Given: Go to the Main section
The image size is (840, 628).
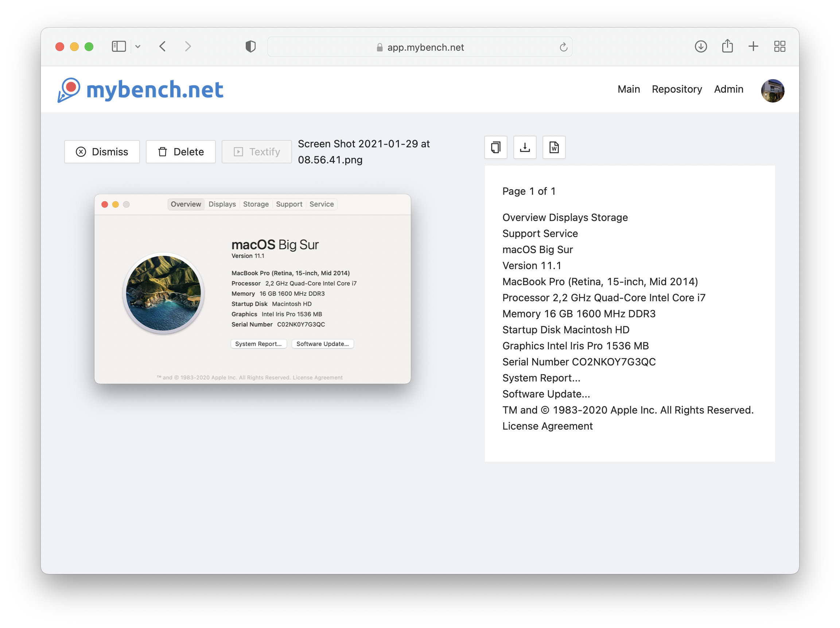Looking at the screenshot, I should click(x=629, y=89).
